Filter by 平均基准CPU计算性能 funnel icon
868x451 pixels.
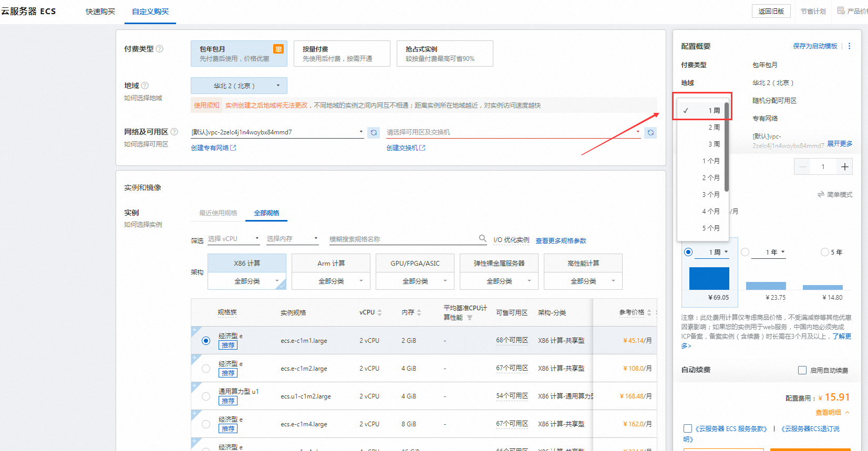click(x=470, y=318)
